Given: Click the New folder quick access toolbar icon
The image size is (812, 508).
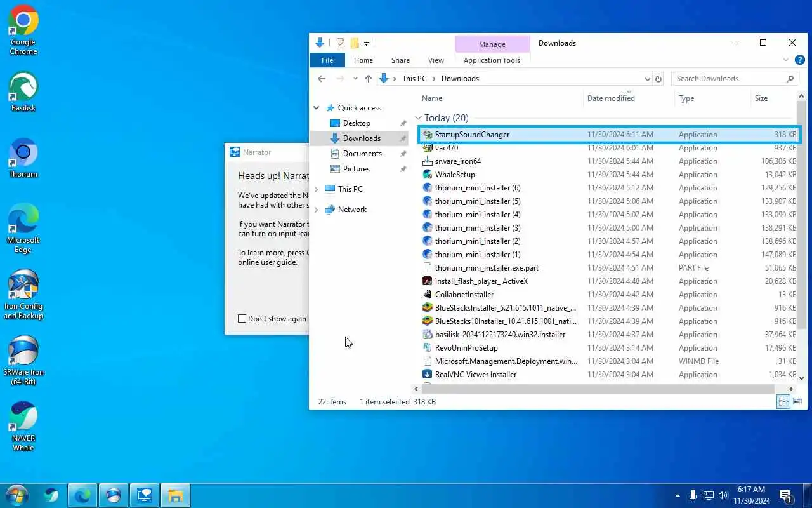Looking at the screenshot, I should [355, 43].
